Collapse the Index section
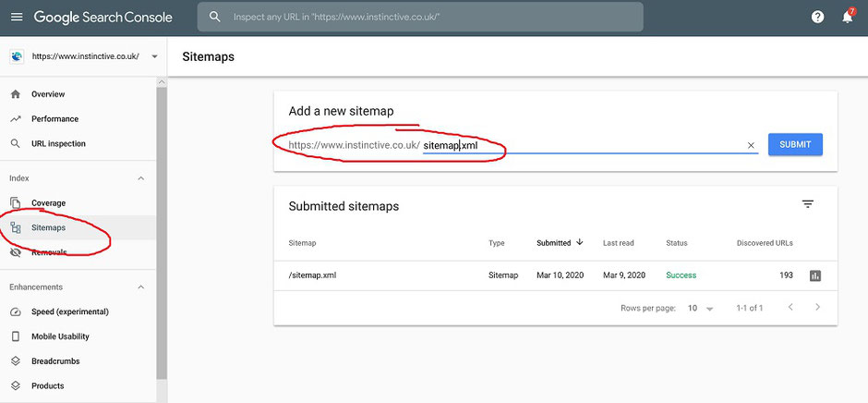Image resolution: width=868 pixels, height=403 pixels. point(140,178)
